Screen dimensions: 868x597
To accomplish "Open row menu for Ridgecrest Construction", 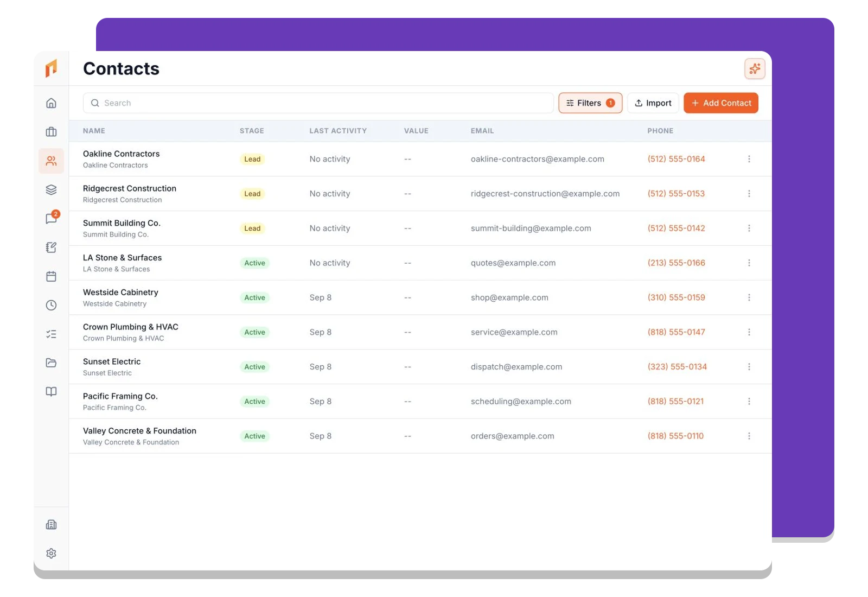I will coord(749,194).
